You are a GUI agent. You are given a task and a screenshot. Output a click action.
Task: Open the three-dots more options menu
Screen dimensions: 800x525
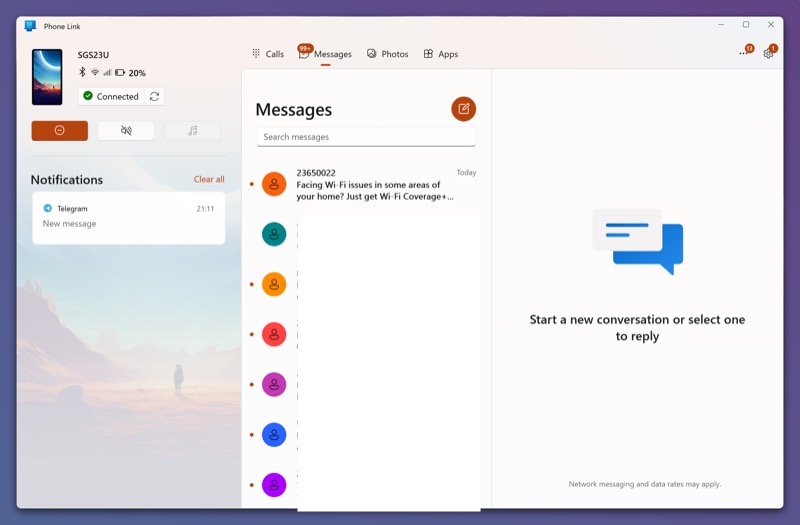(x=744, y=54)
